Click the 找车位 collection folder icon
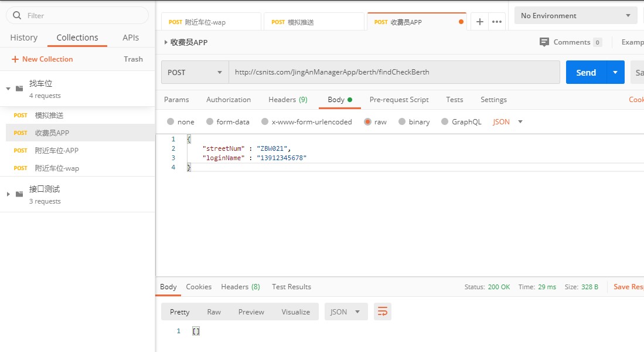This screenshot has height=352, width=644. click(19, 89)
